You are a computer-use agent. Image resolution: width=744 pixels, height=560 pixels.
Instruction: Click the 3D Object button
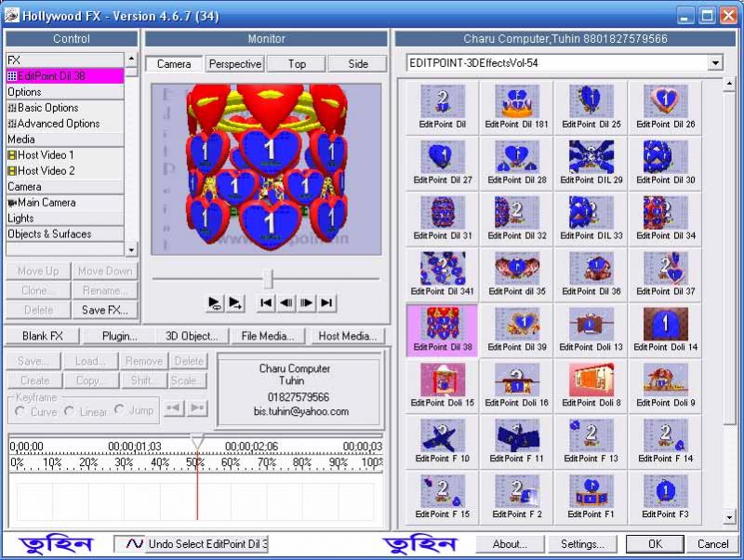(192, 336)
